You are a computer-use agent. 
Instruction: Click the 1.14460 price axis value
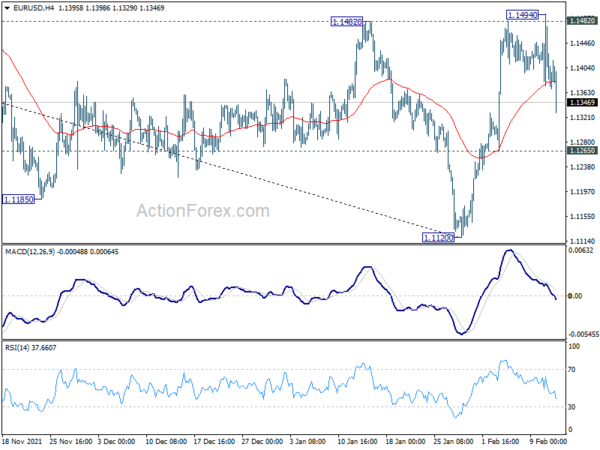tap(582, 44)
